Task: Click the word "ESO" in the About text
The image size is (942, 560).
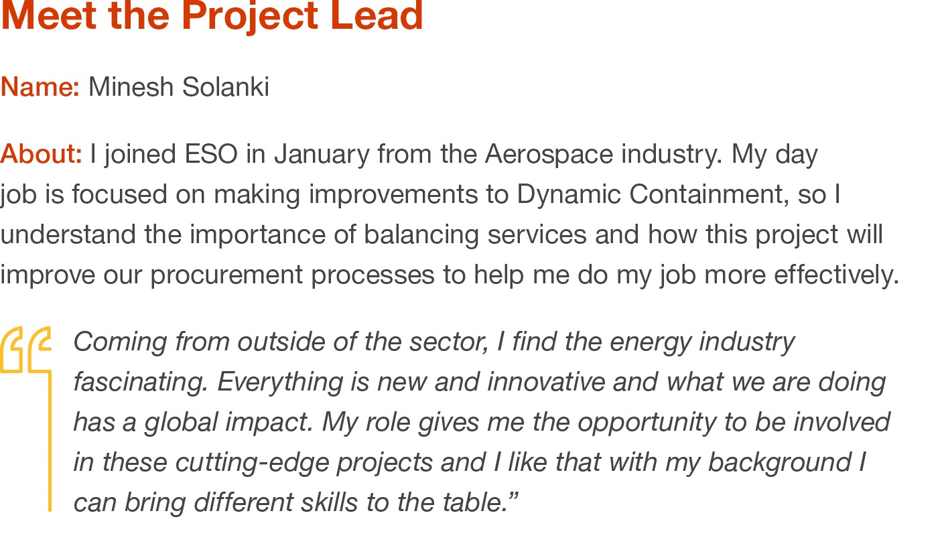Action: point(211,154)
